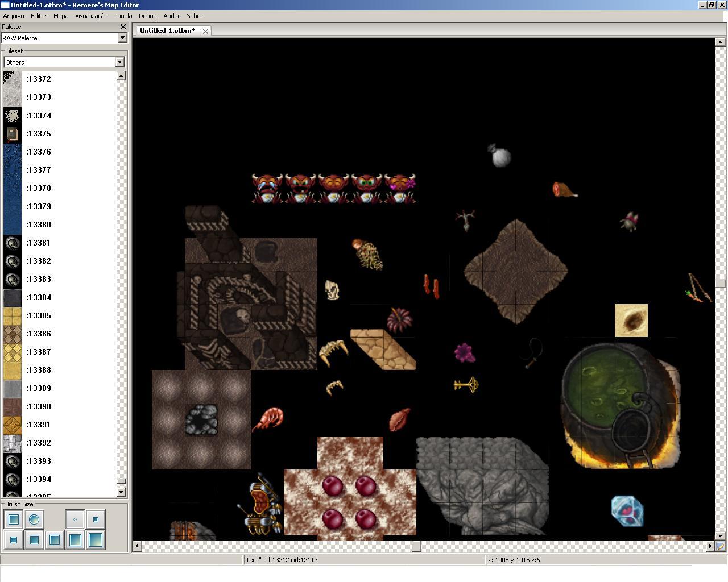The width and height of the screenshot is (728, 582).
Task: Open the Editar menu
Action: (x=39, y=16)
